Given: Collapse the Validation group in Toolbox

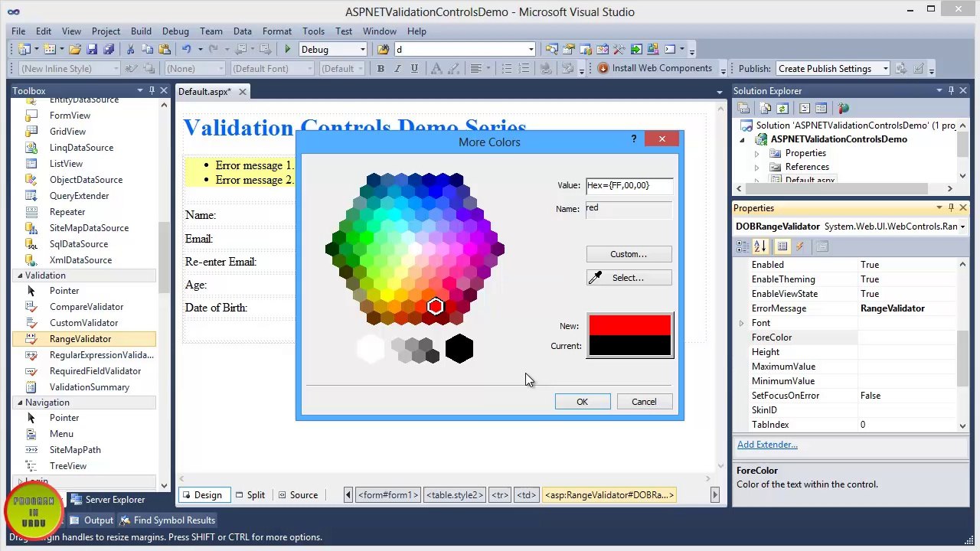Looking at the screenshot, I should pyautogui.click(x=20, y=275).
